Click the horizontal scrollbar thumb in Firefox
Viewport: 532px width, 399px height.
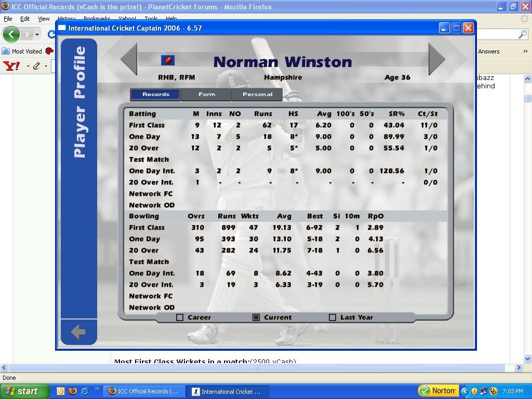point(257,367)
